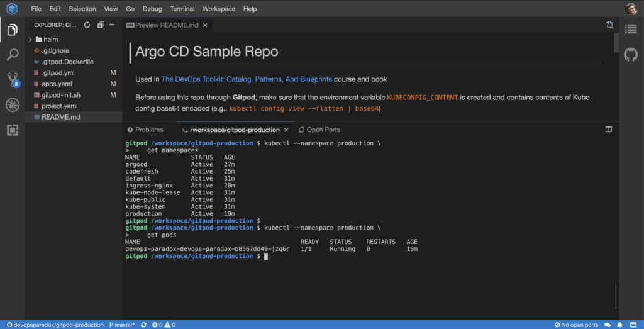Refresh the Explorer file tree
Screen dimensions: 644x329
pos(87,25)
